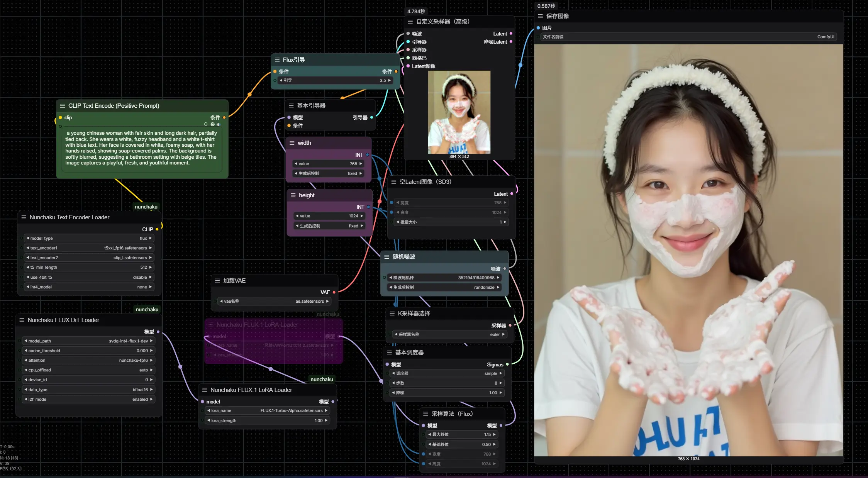Increase 批量大小 1 with right arrow
868x478 pixels.
coord(505,222)
